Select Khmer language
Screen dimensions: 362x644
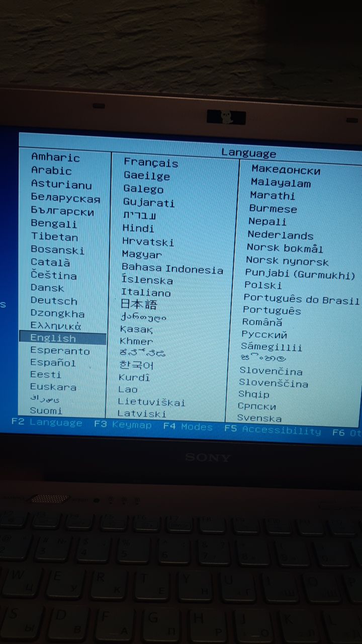[136, 341]
